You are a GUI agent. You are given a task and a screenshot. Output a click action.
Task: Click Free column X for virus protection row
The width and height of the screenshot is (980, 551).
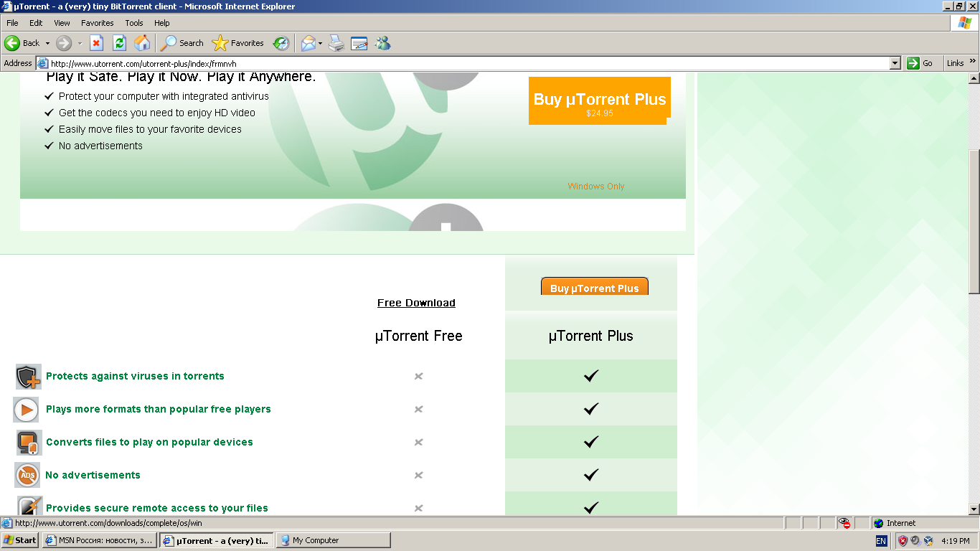pyautogui.click(x=418, y=376)
